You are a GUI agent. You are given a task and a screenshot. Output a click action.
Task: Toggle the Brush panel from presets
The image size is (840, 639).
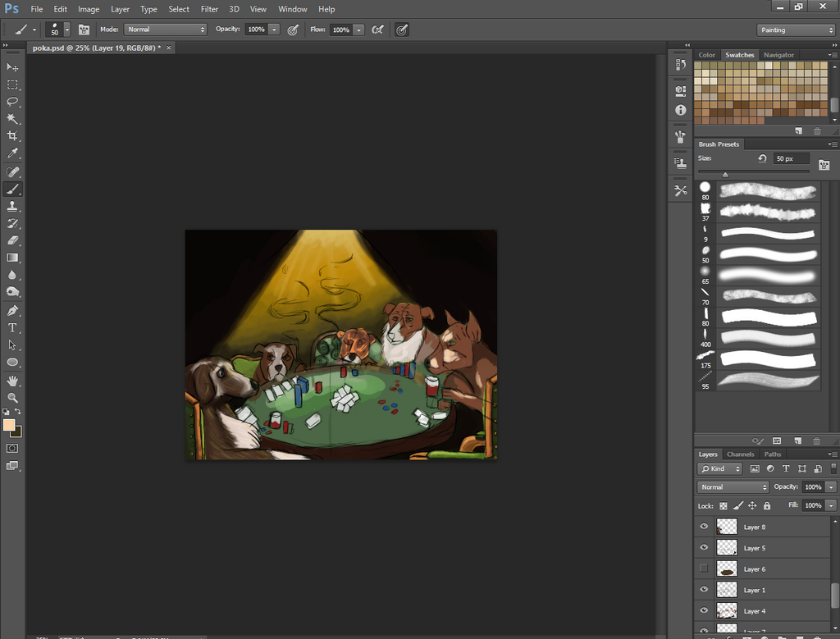click(824, 165)
